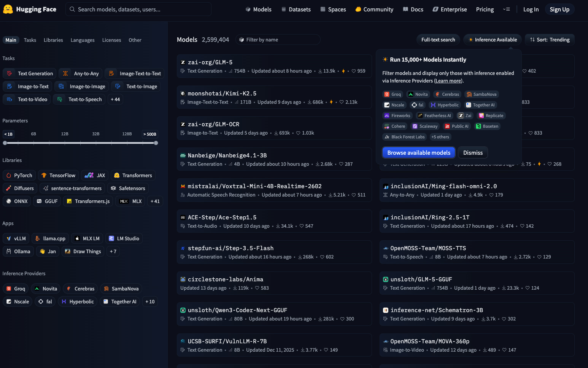Switch to the Tasks filter tab

click(x=30, y=40)
